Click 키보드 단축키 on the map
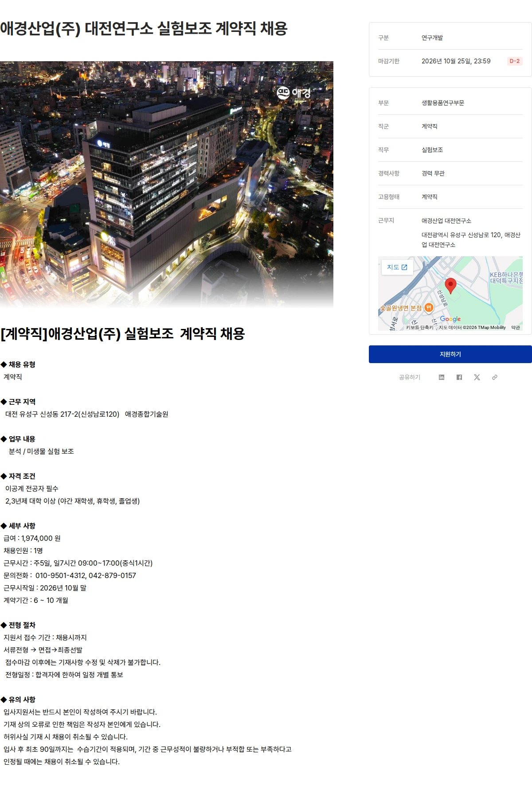 click(419, 328)
